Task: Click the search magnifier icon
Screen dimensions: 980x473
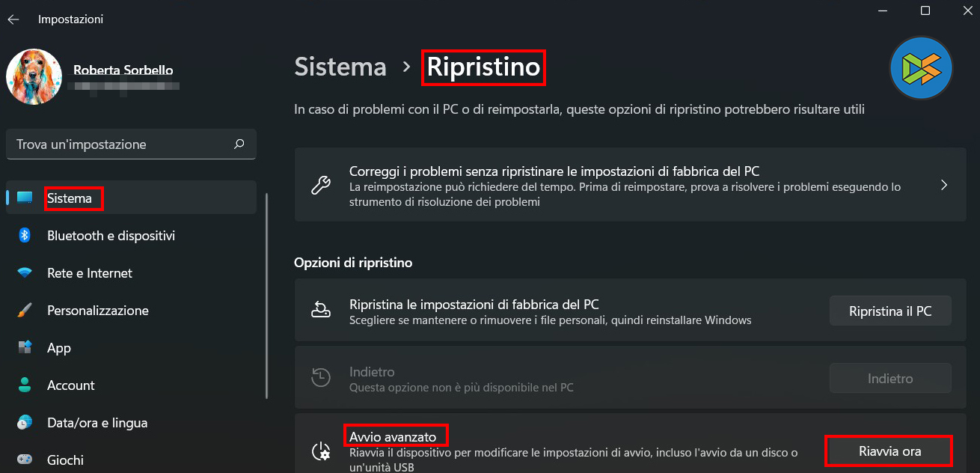Action: (x=239, y=144)
